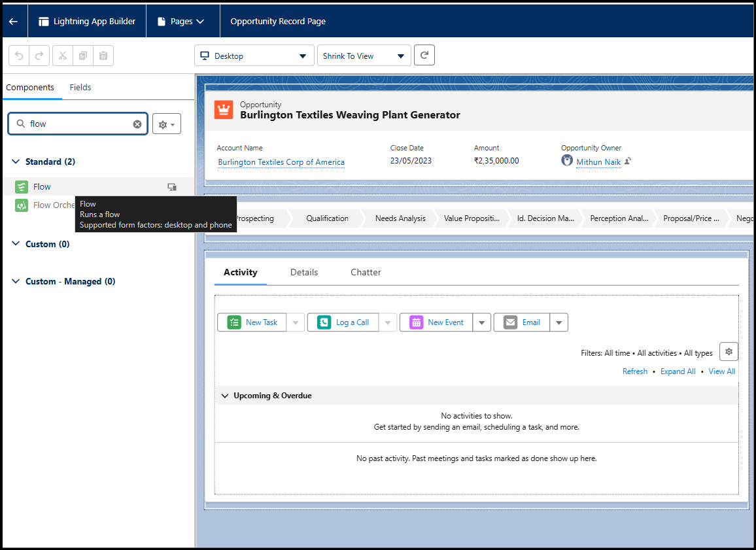Screen dimensions: 756x550
Task: Click the 23/05/2023 close date value
Action: click(x=411, y=160)
